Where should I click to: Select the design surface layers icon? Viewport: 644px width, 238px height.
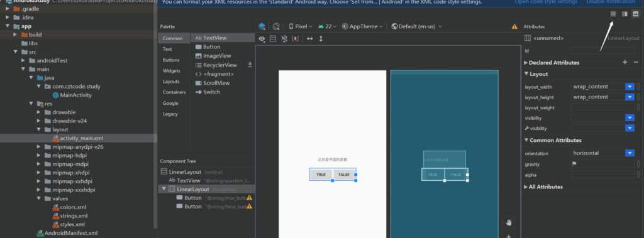pyautogui.click(x=262, y=26)
